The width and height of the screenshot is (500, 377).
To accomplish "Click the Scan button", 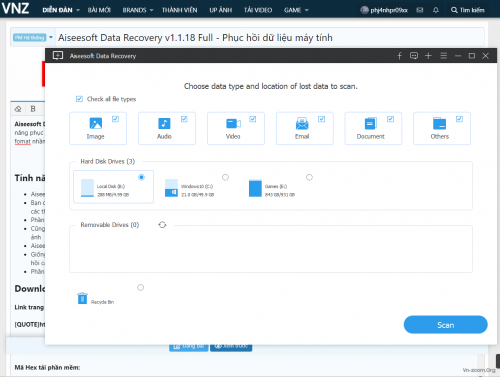I will point(445,325).
